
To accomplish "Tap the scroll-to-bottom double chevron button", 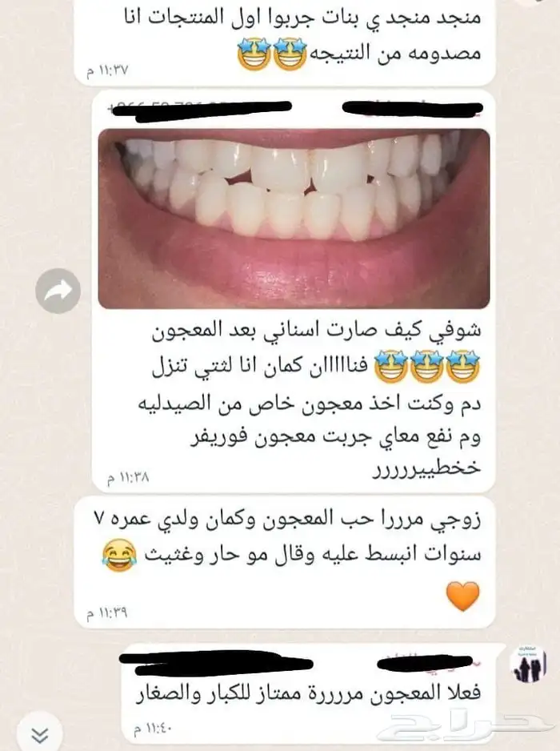I will click(x=40, y=733).
